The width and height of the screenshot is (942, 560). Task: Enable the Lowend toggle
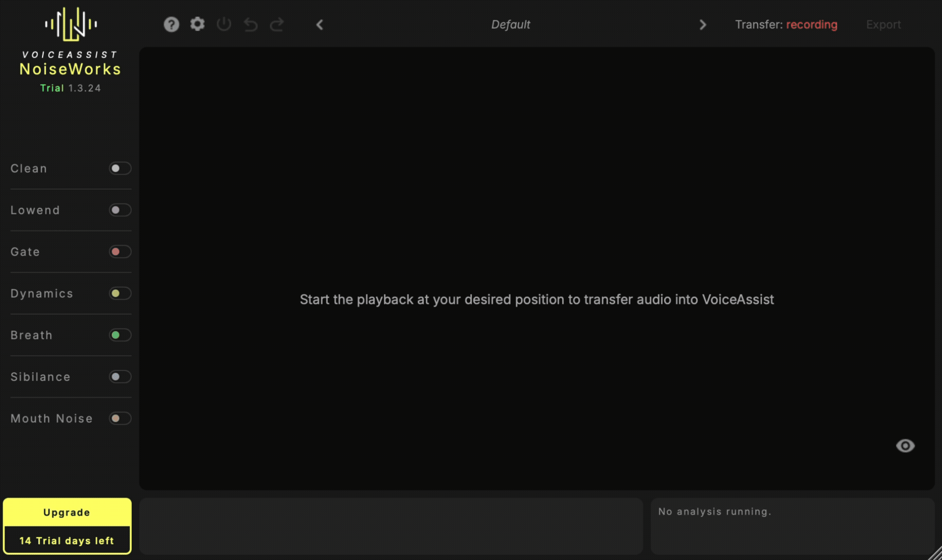(120, 210)
